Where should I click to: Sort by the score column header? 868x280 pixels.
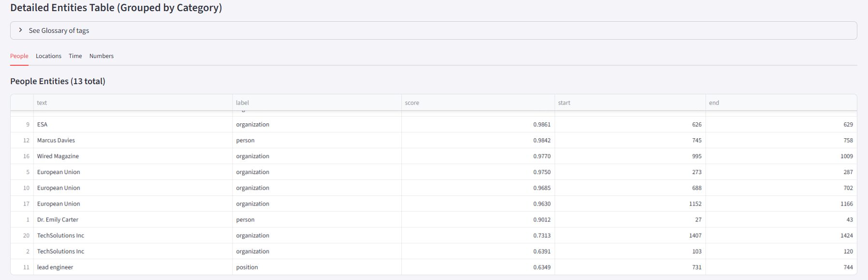[478, 103]
